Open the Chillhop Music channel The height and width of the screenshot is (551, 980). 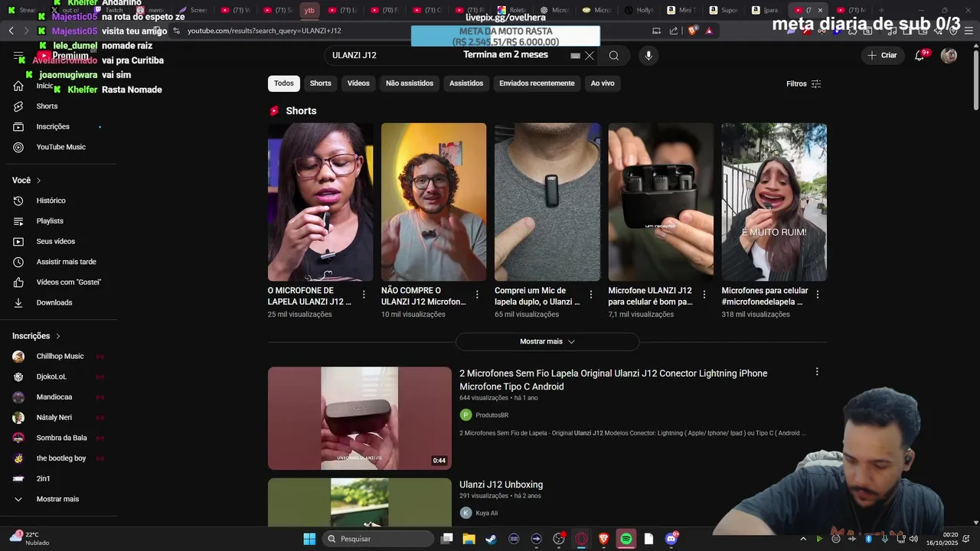pos(58,357)
